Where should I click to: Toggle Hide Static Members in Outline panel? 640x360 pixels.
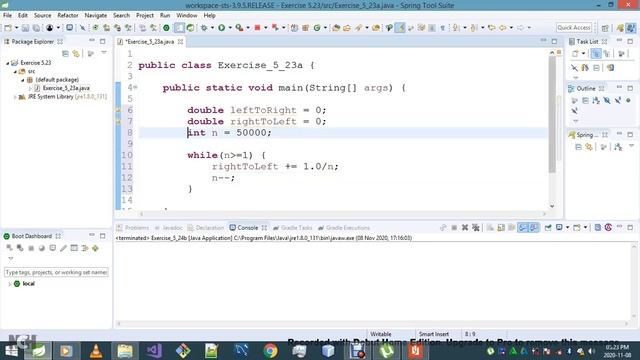618,100
